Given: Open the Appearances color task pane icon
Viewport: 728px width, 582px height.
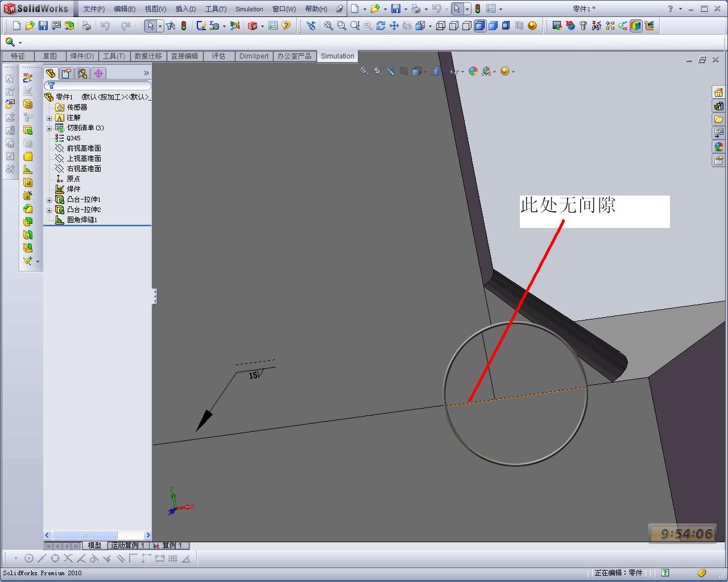Looking at the screenshot, I should click(x=718, y=147).
